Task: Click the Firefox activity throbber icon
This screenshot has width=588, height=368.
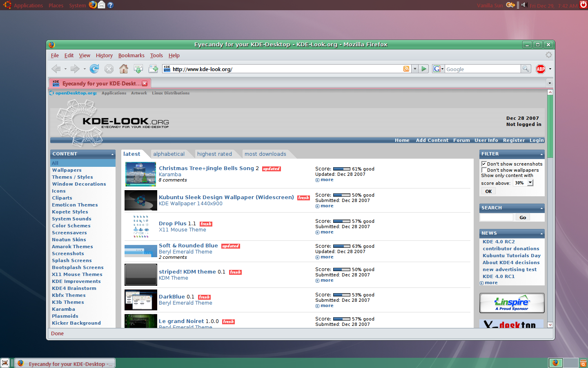Action: click(548, 55)
